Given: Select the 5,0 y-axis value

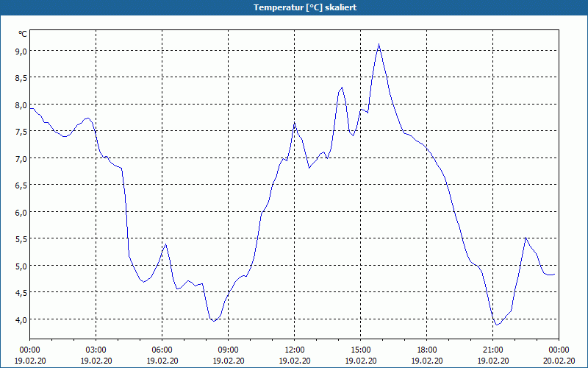Looking at the screenshot, I should pos(22,266).
